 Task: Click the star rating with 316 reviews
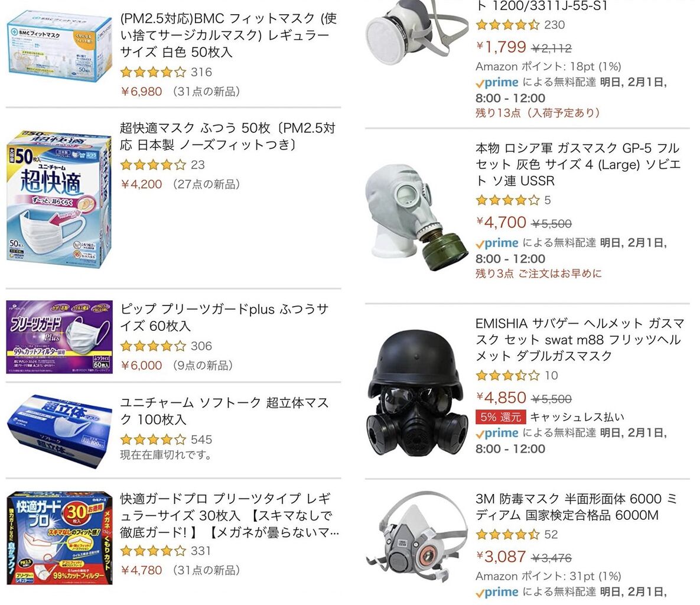click(x=153, y=72)
